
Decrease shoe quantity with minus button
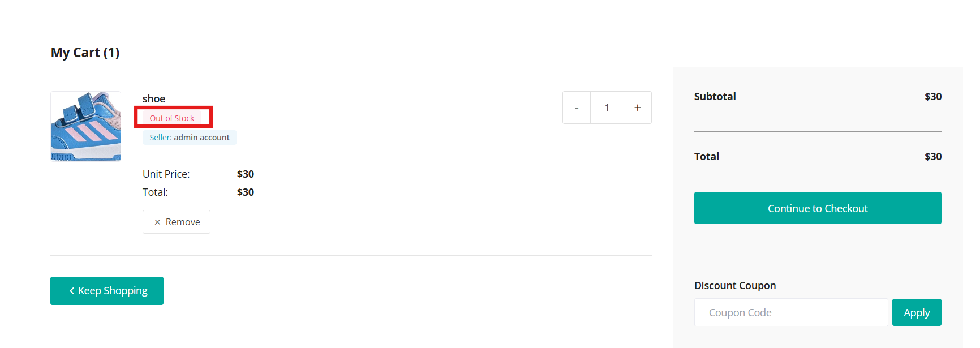pyautogui.click(x=577, y=108)
